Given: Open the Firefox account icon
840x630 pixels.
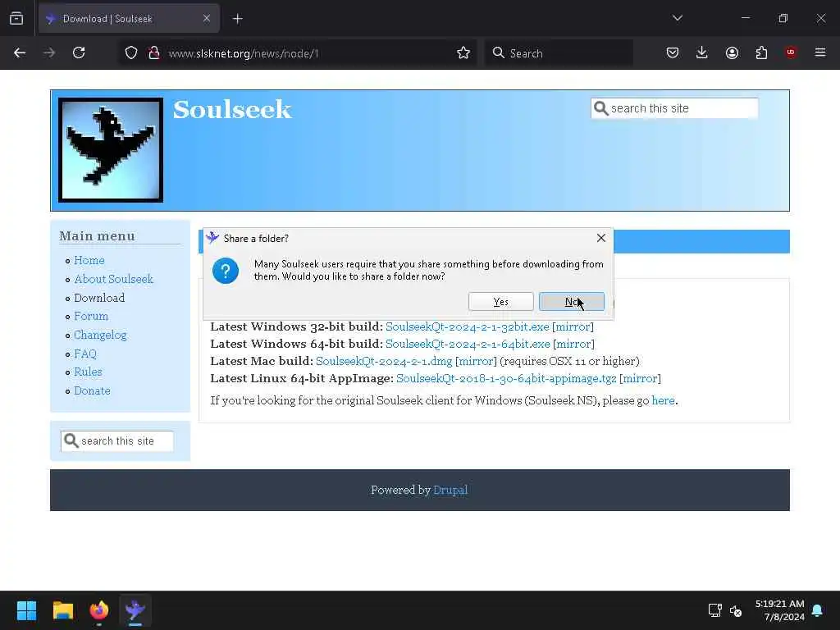Looking at the screenshot, I should (x=732, y=53).
